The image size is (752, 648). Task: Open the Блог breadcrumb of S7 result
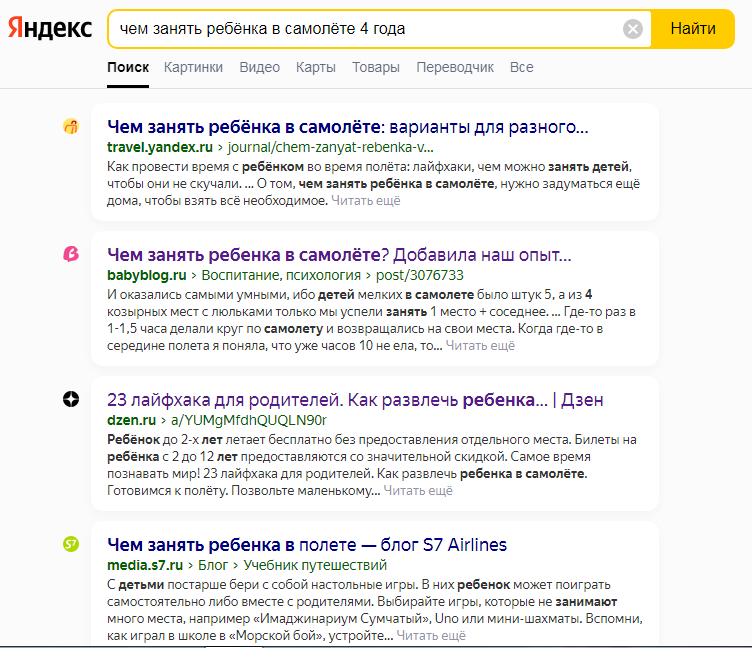(213, 565)
